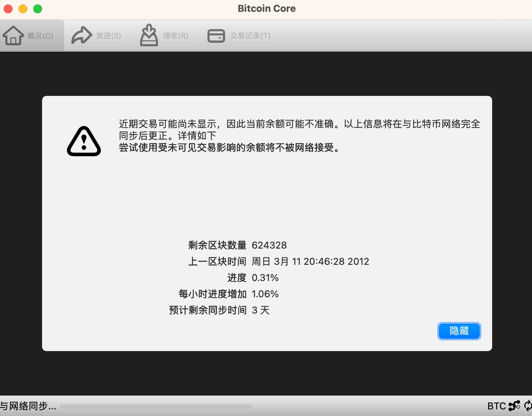Hide the sync dialog with 隐藏 button
Screen dimensions: 532x416
[x=459, y=331]
